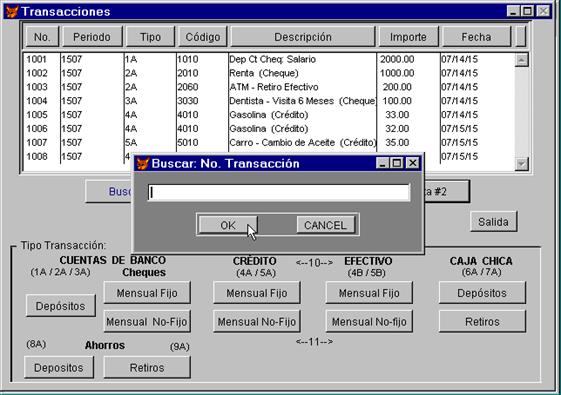Click the scroll down arrow of transaction list
This screenshot has height=395, width=561.
(521, 164)
